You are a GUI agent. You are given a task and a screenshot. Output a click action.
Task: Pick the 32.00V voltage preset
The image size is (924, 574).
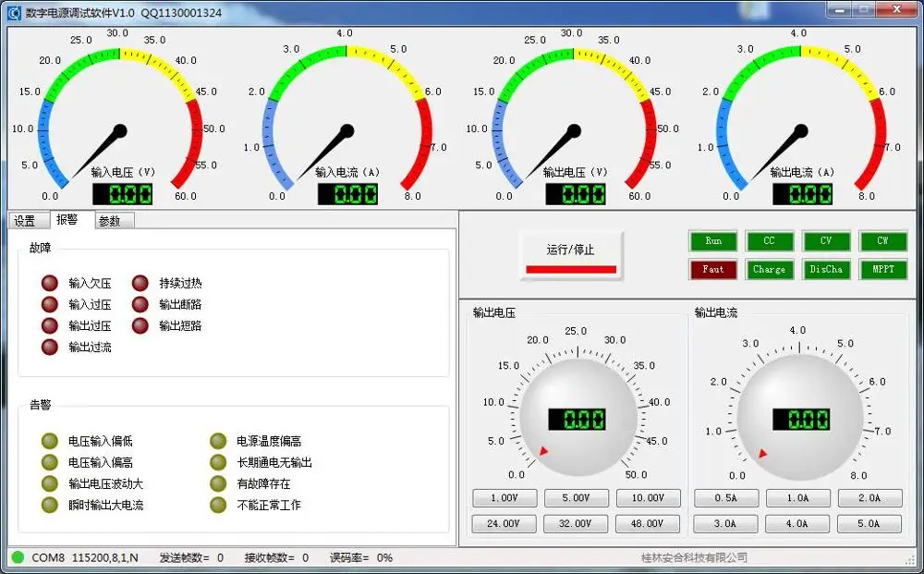click(x=575, y=523)
